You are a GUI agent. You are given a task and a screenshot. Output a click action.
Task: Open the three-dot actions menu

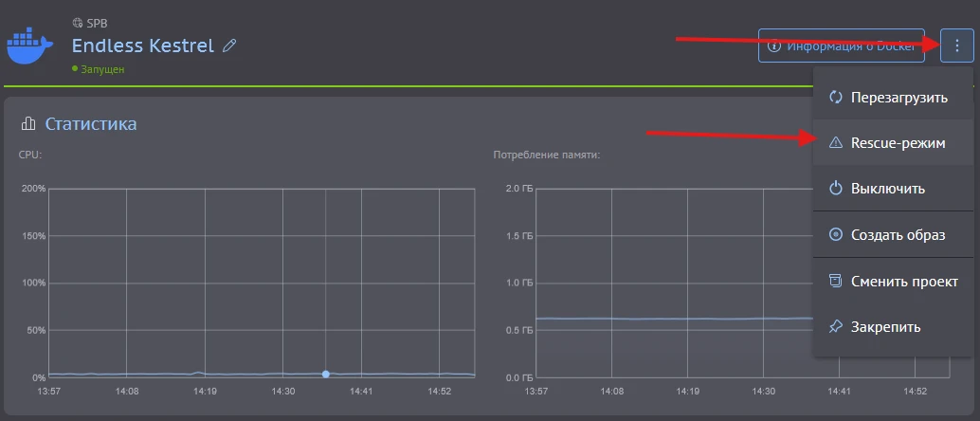(x=957, y=46)
